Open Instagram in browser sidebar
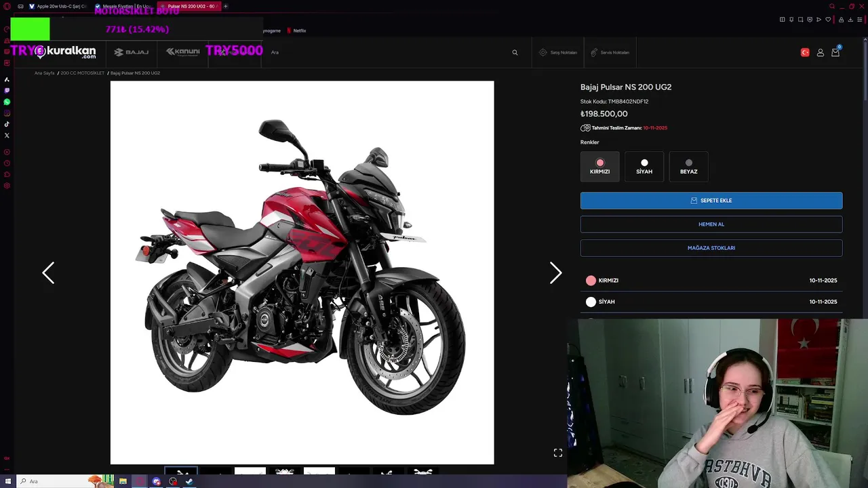 [7, 113]
